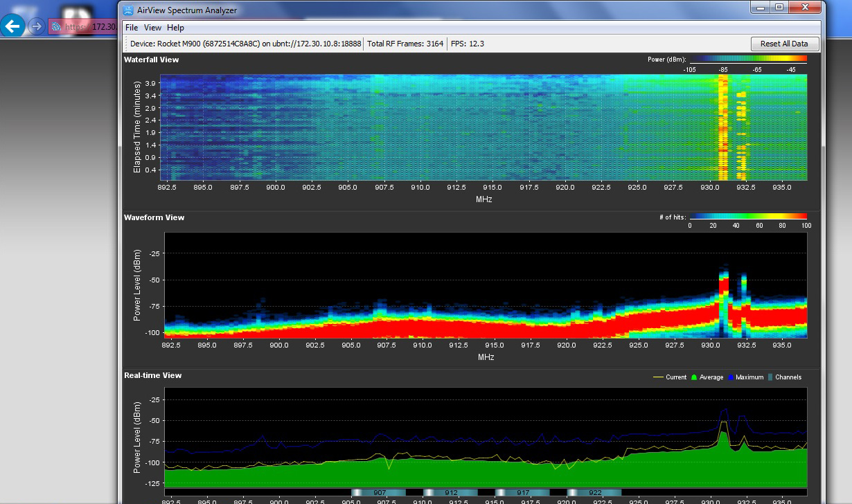Open the File menu

131,28
